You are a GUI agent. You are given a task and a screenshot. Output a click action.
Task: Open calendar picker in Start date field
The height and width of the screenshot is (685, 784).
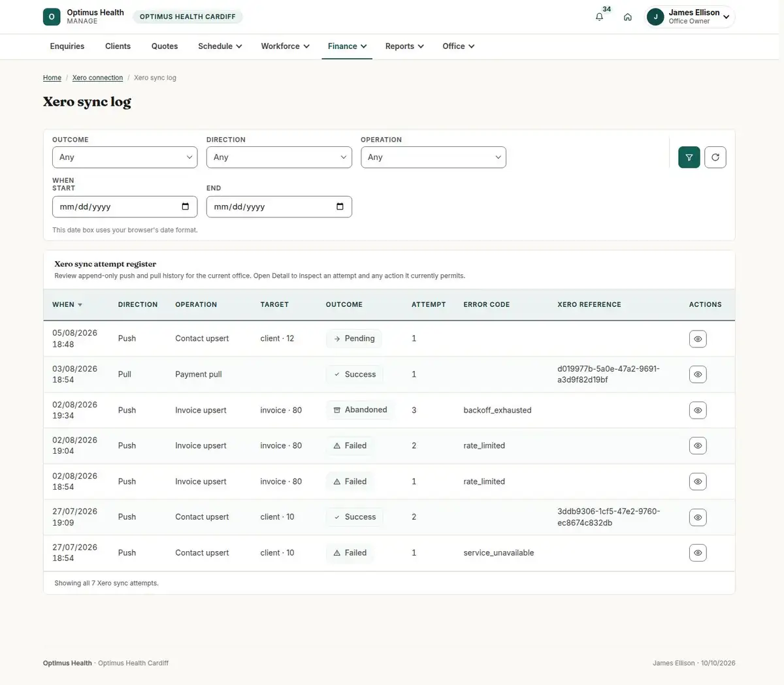click(186, 206)
